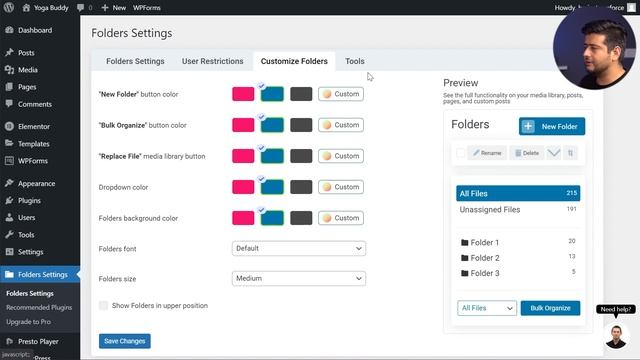Open Custom color for Dropdown color
The height and width of the screenshot is (360, 640).
pyautogui.click(x=341, y=187)
